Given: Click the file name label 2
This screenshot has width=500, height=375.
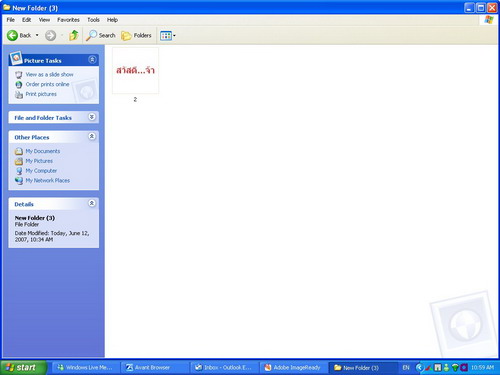Looking at the screenshot, I should point(135,99).
